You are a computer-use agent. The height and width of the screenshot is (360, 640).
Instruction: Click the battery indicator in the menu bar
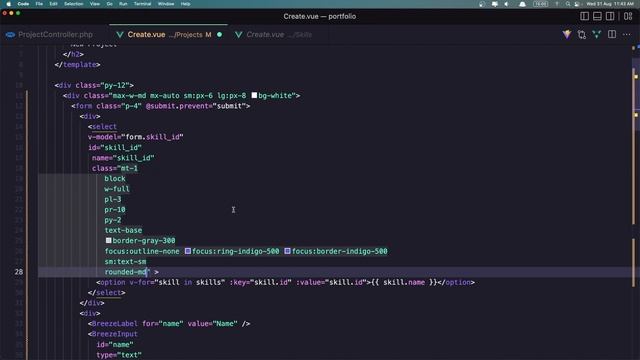coord(540,4)
